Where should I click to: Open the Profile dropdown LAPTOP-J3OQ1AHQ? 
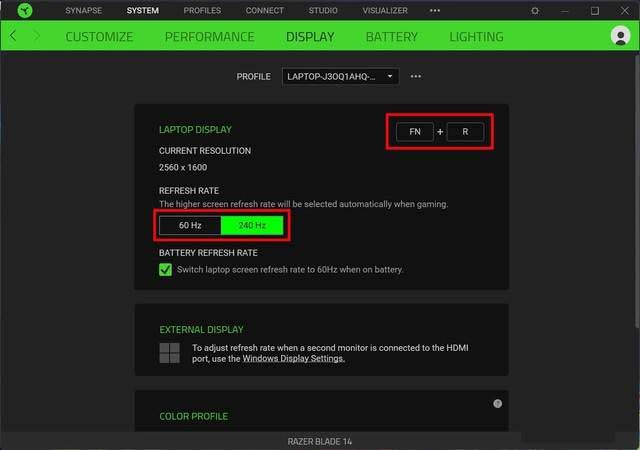(340, 76)
